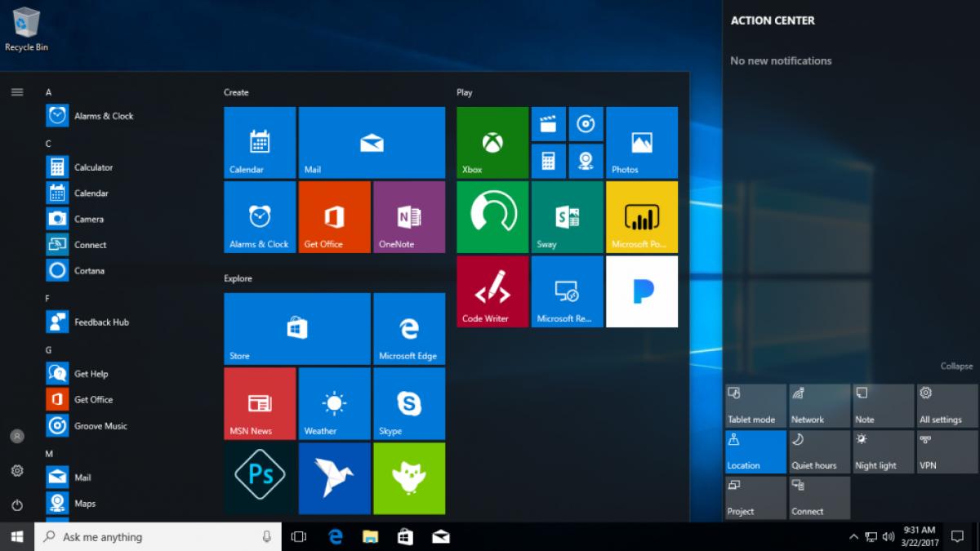
Task: Open All settings from Action Center
Action: pos(946,405)
